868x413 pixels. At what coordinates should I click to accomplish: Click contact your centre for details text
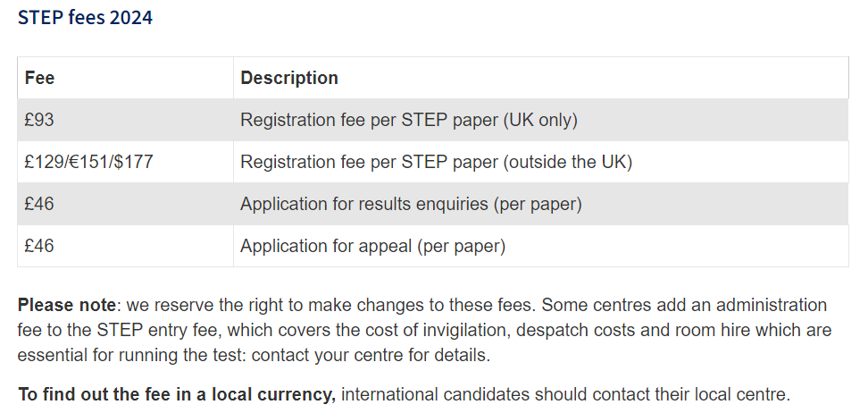click(x=371, y=356)
